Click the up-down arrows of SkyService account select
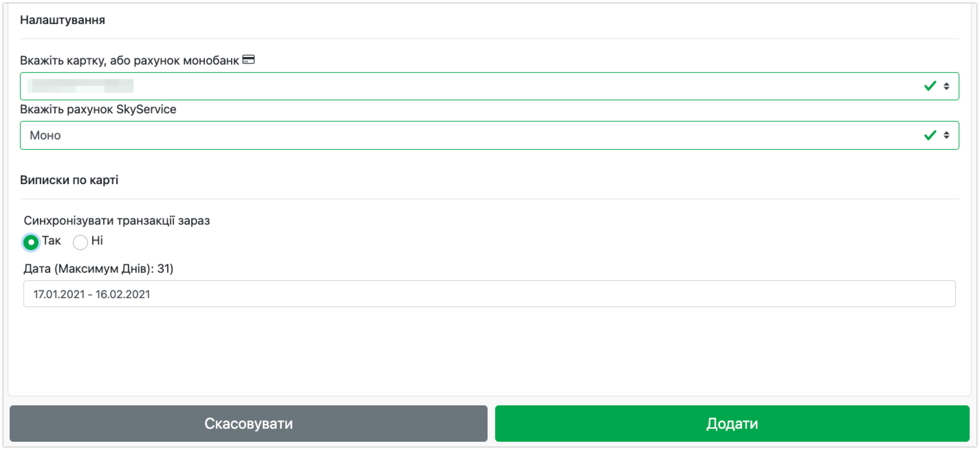Image resolution: width=980 pixels, height=450 pixels. [946, 135]
